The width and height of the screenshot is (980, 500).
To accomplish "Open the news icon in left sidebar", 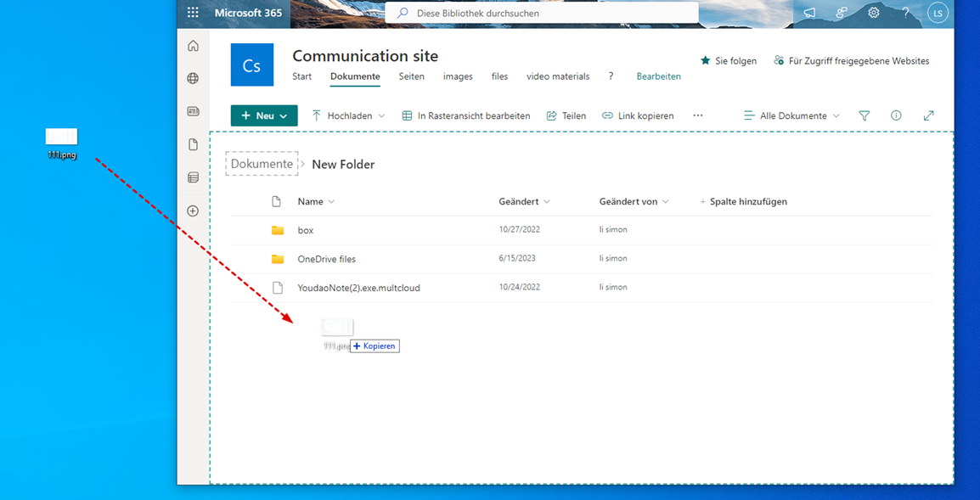I will pos(193,111).
